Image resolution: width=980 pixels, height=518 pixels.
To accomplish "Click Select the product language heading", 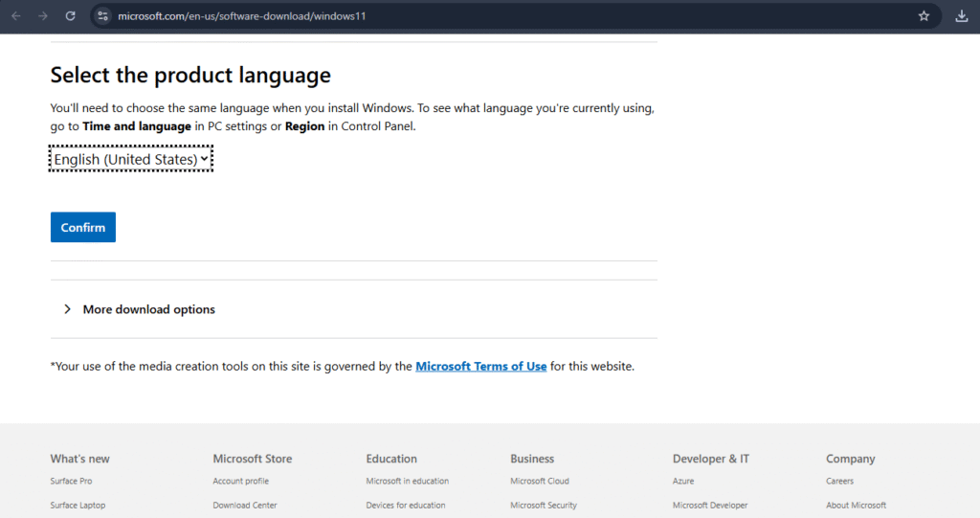I will (190, 75).
